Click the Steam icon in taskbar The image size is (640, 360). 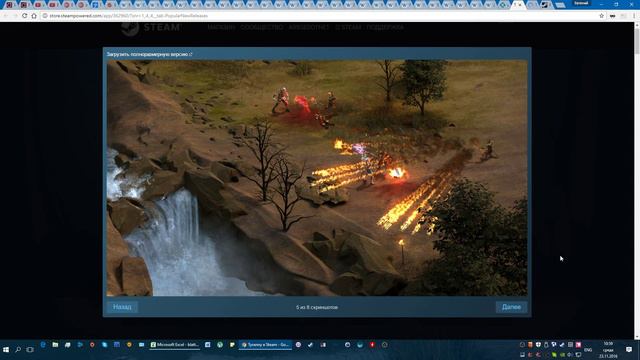click(311, 345)
